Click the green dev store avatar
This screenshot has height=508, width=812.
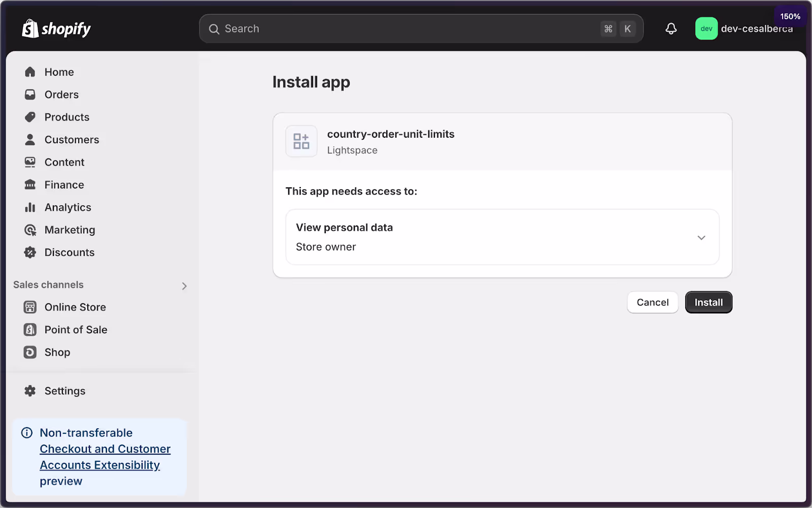pos(706,29)
